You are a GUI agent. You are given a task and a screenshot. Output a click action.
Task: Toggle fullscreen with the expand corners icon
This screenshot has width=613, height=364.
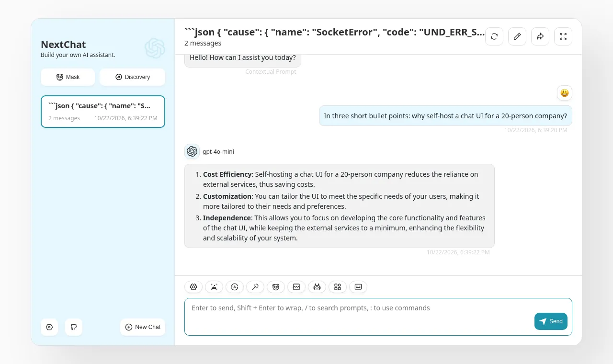563,36
